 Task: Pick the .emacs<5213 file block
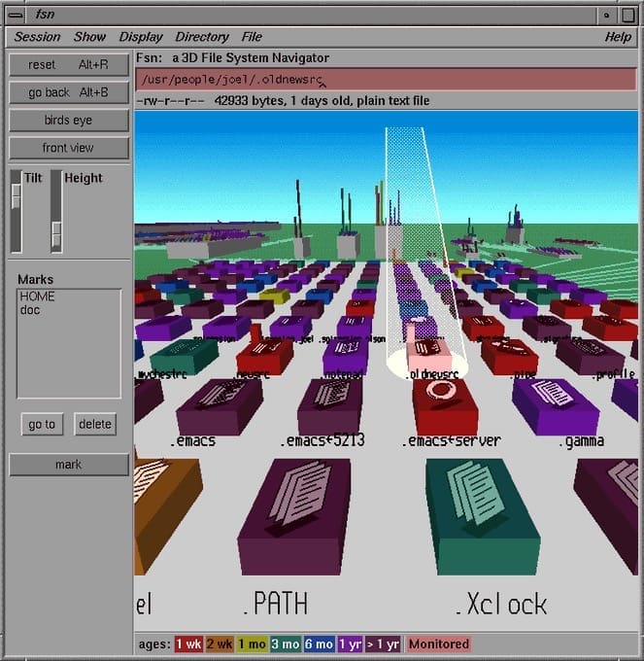click(330, 402)
